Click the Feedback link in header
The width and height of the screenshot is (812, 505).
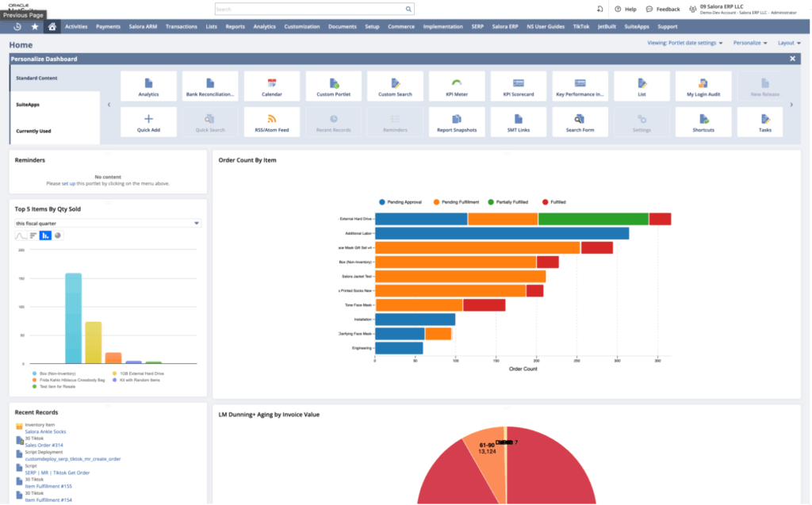[663, 9]
